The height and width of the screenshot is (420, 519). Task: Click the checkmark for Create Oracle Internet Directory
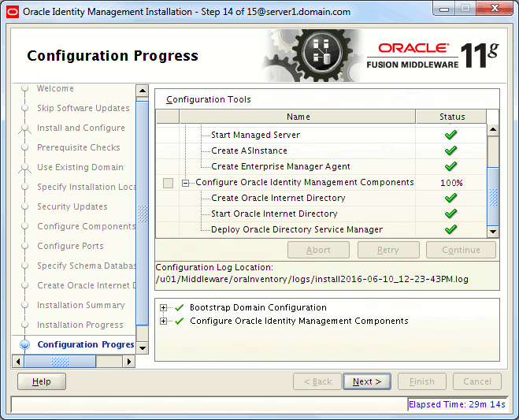[450, 198]
